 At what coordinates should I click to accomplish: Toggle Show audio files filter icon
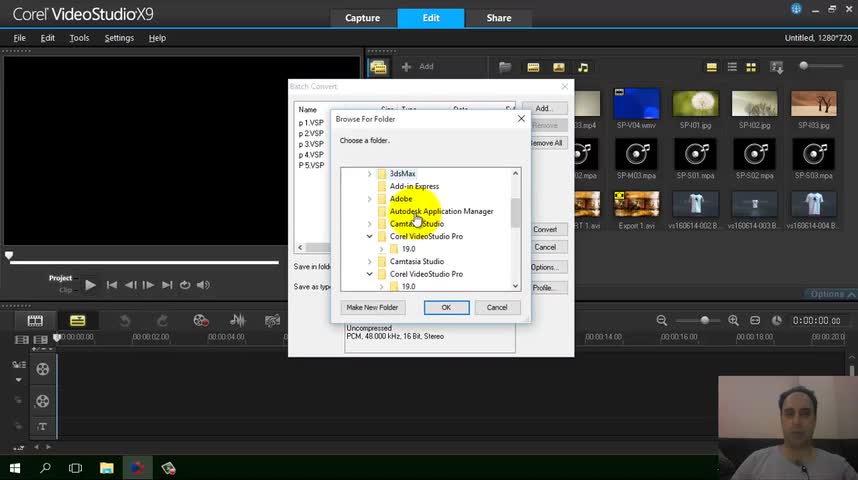(x=583, y=67)
